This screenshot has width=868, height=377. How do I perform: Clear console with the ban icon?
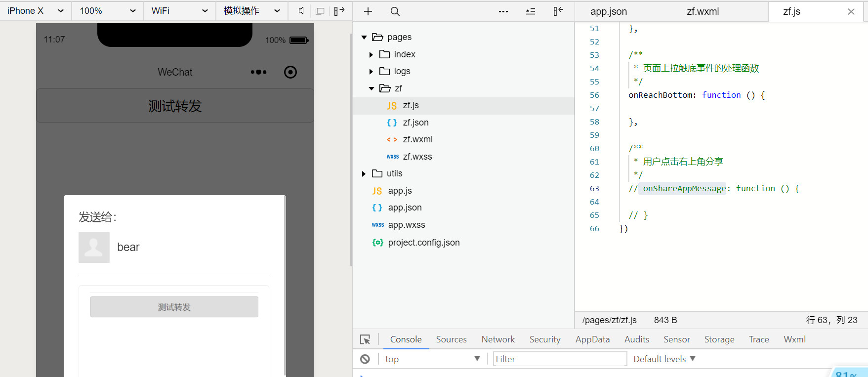(365, 359)
